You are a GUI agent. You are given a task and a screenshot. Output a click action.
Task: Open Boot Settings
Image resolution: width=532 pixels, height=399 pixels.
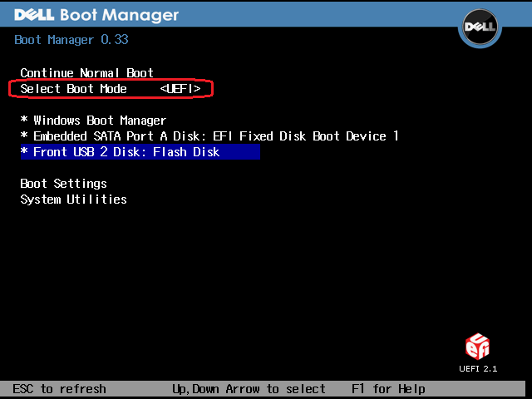pos(63,184)
